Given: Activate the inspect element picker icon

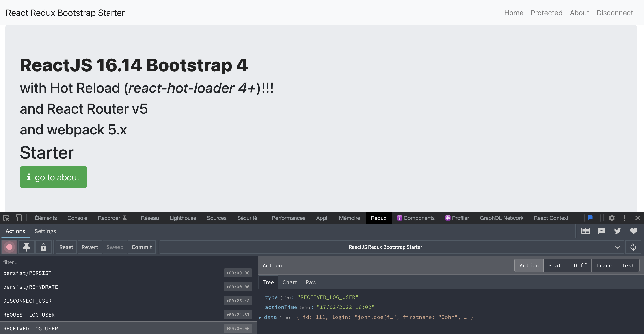Looking at the screenshot, I should tap(6, 218).
